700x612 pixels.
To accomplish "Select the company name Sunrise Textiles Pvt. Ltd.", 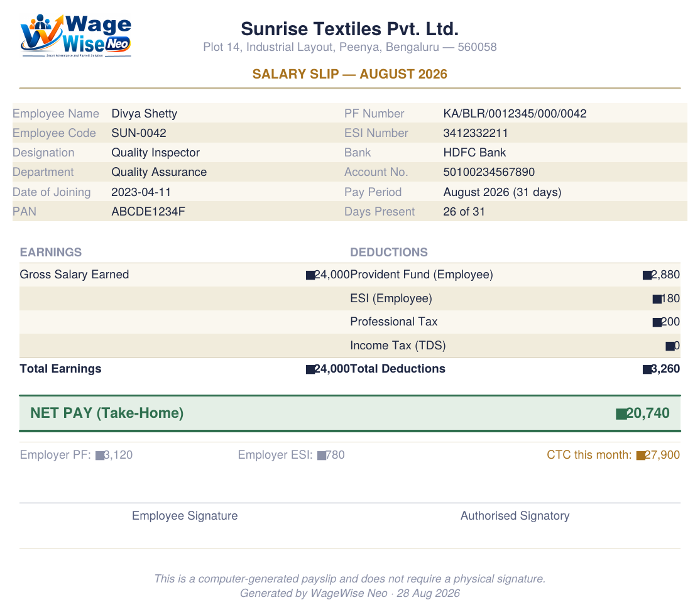I will pyautogui.click(x=349, y=28).
